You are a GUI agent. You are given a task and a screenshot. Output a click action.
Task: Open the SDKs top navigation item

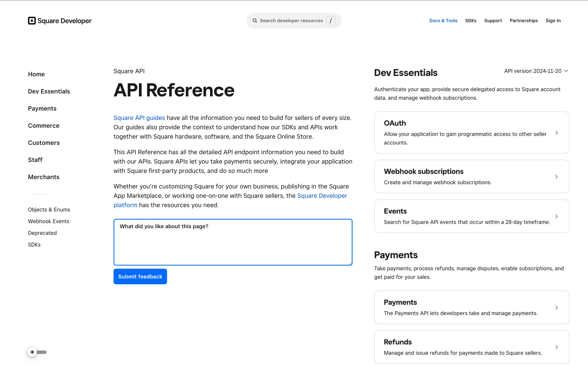coord(471,21)
